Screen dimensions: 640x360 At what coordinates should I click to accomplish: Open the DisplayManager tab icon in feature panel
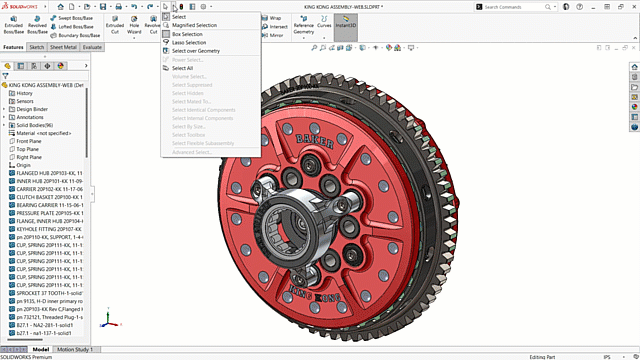coord(60,66)
